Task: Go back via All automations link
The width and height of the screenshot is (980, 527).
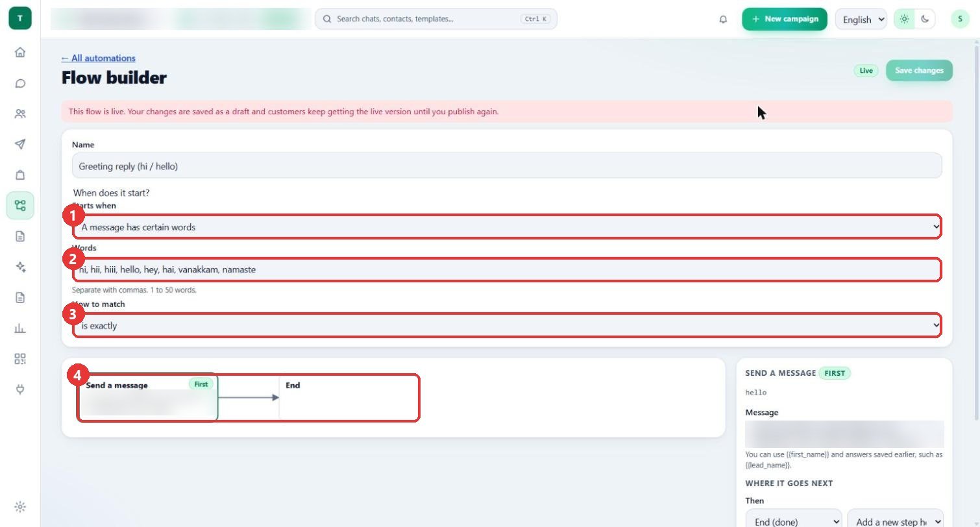Action: click(99, 58)
